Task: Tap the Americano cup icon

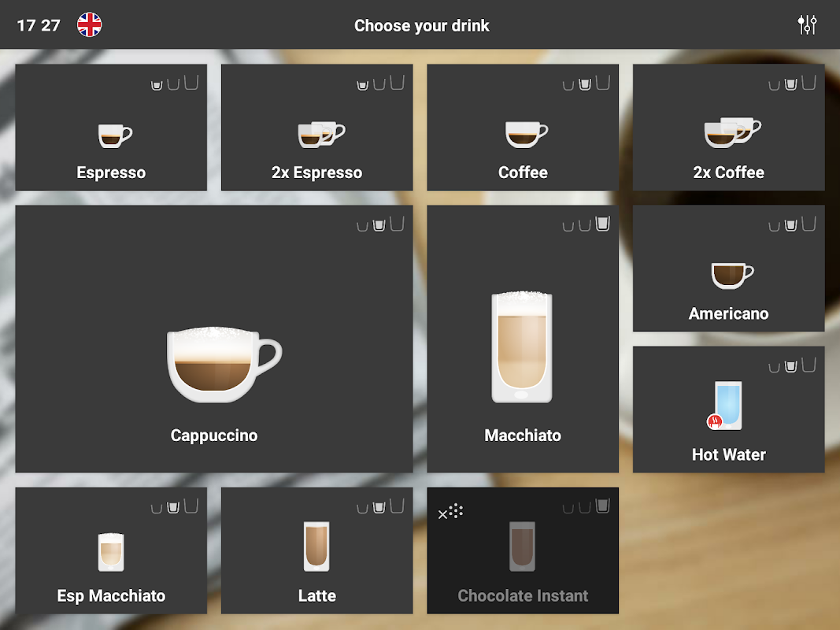Action: (732, 276)
